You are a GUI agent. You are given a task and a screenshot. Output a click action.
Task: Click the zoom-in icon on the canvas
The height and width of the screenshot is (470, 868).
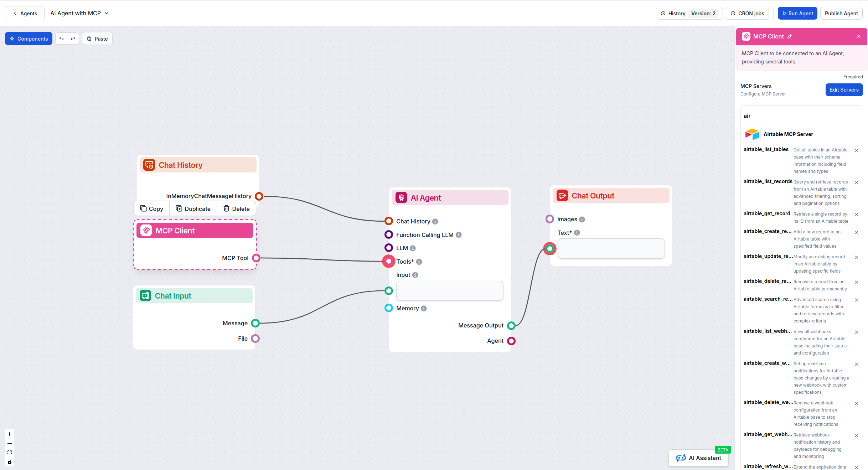coord(9,434)
